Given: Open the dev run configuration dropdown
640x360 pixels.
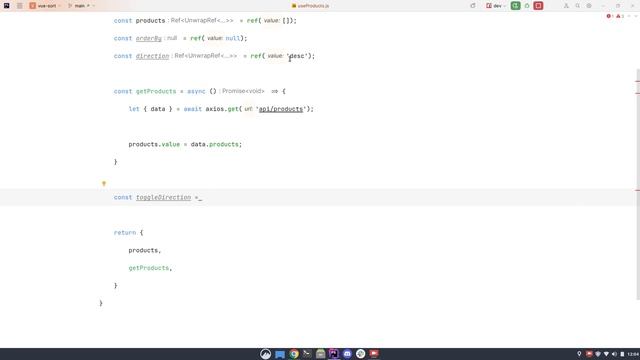Looking at the screenshot, I should (496, 6).
